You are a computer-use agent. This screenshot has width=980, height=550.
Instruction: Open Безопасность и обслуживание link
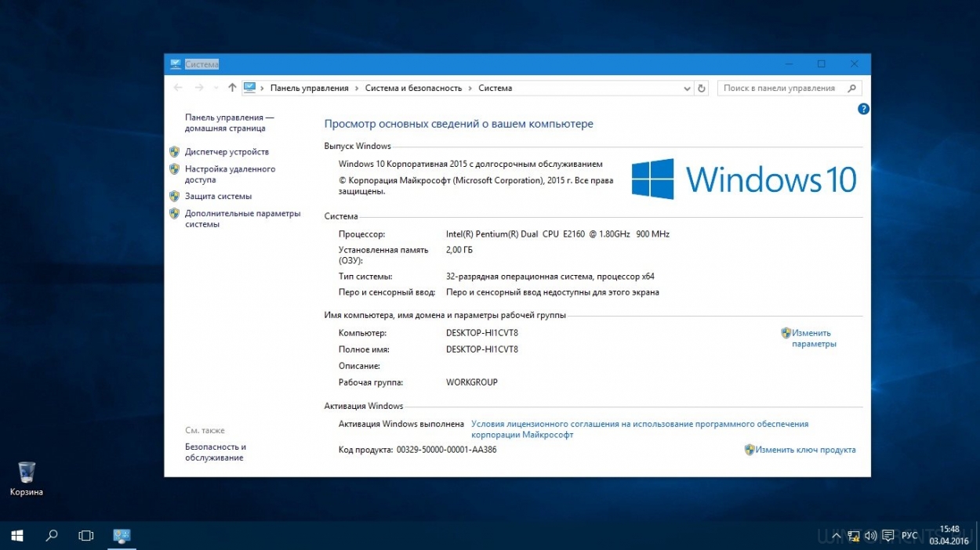216,452
